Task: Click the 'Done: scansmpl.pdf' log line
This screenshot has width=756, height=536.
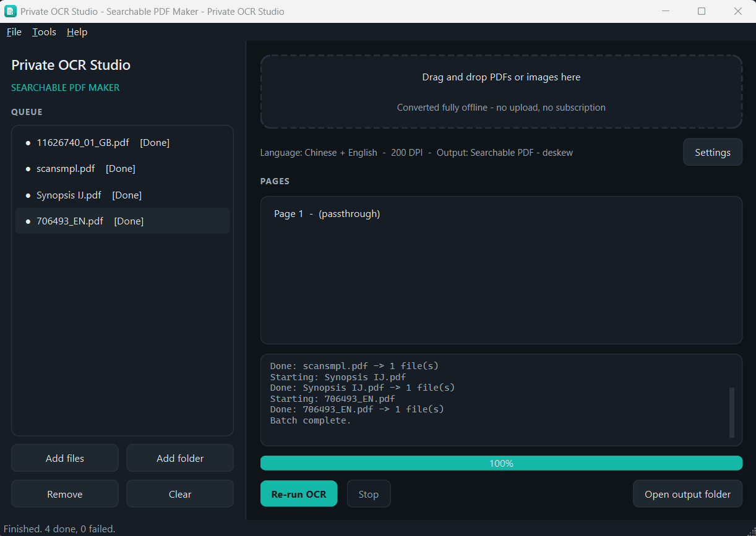Action: tap(354, 366)
